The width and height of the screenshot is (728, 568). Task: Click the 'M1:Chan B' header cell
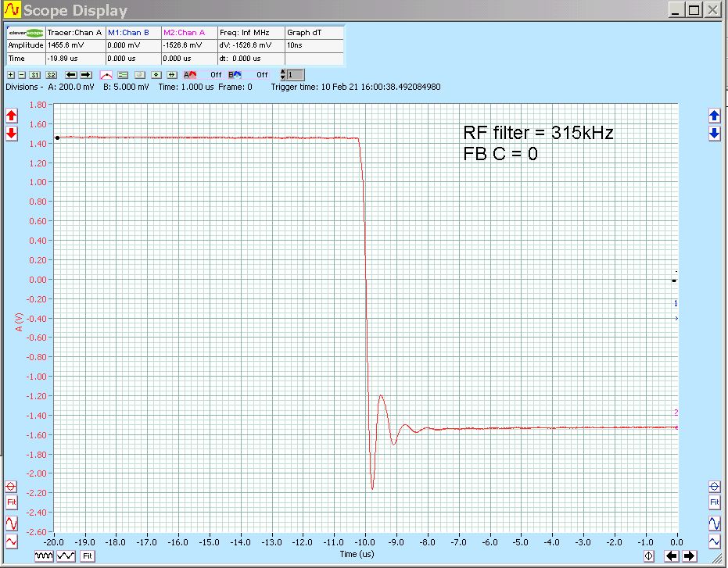[x=134, y=33]
